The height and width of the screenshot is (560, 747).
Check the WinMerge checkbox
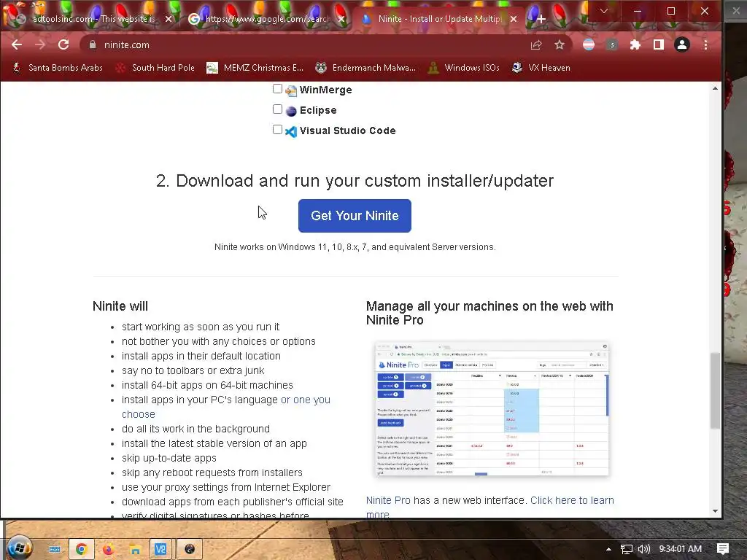point(277,88)
